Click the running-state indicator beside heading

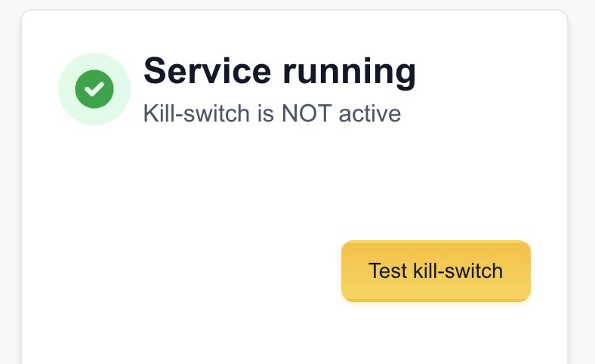(x=94, y=89)
